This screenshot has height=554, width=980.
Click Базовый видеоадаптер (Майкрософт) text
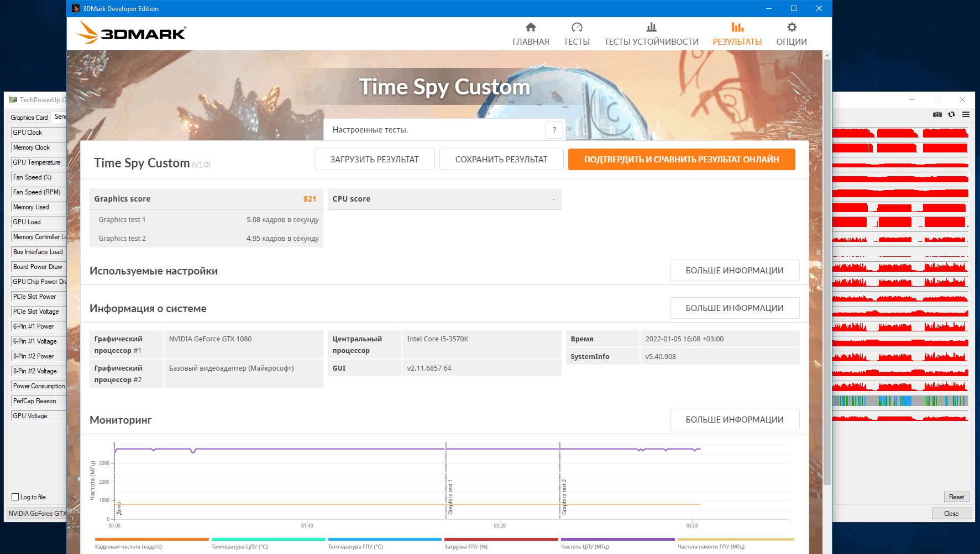click(231, 368)
